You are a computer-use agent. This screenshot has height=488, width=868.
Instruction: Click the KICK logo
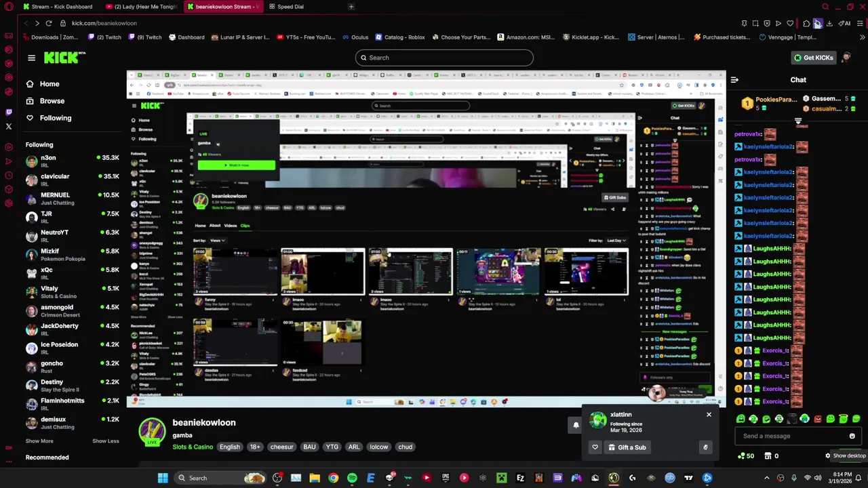pyautogui.click(x=64, y=58)
